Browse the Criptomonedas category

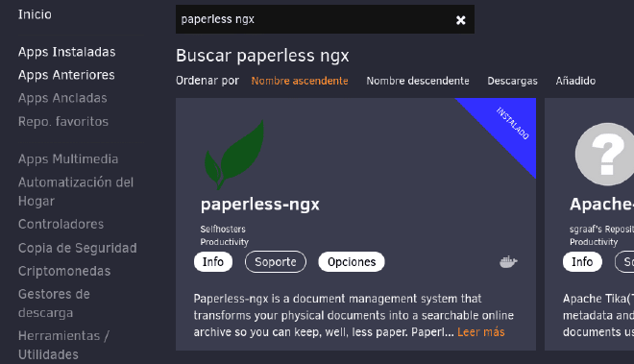pos(64,271)
